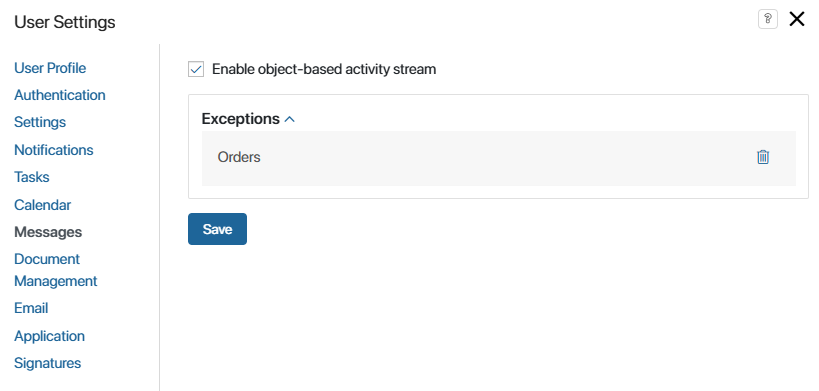This screenshot has width=819, height=391.
Task: Select Settings in the sidebar
Action: pos(40,122)
